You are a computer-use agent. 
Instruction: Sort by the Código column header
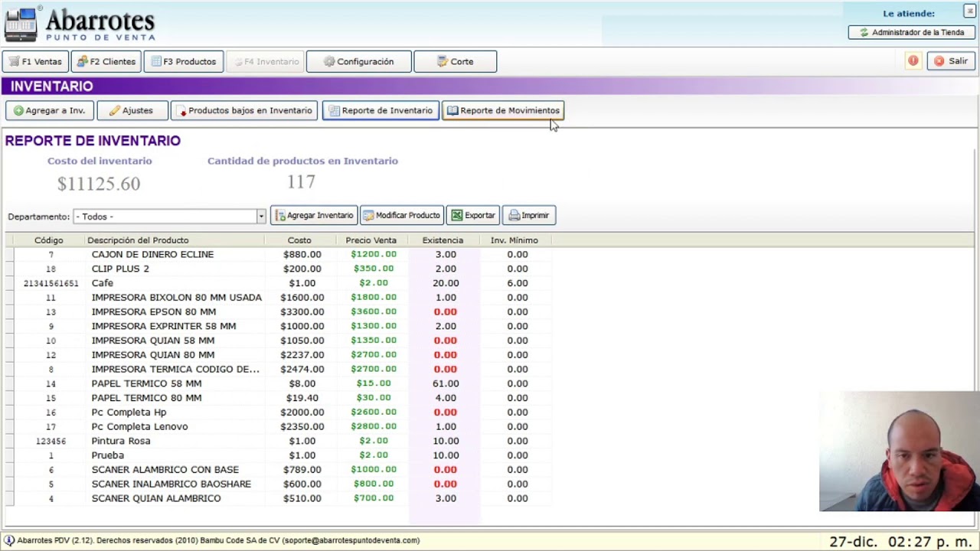[x=48, y=240]
